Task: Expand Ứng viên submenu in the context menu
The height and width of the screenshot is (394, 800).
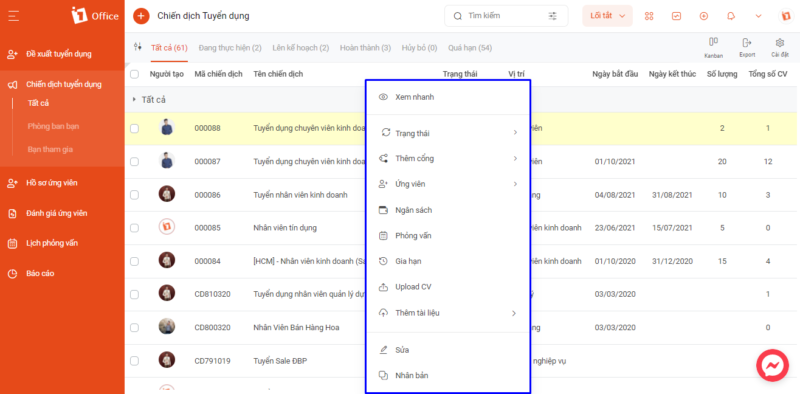Action: click(x=448, y=184)
